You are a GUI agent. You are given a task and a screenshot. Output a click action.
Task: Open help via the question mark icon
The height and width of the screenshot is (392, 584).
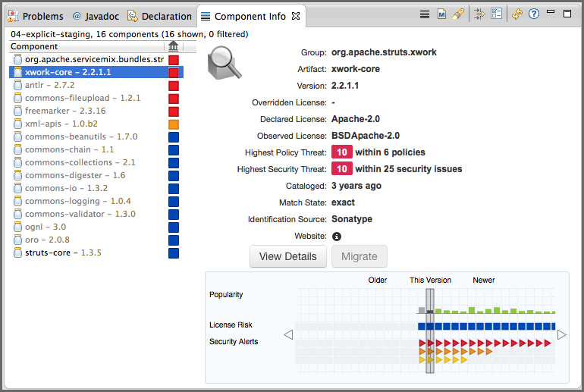coord(534,14)
